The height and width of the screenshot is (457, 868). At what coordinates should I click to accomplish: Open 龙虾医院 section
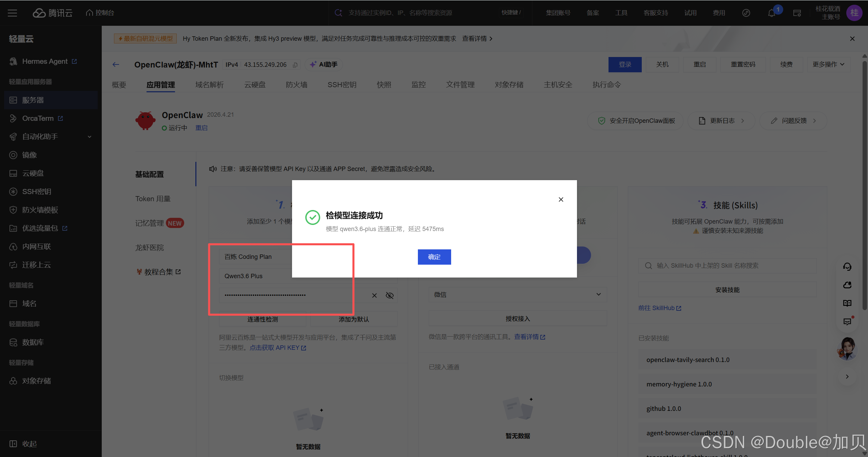tap(150, 248)
